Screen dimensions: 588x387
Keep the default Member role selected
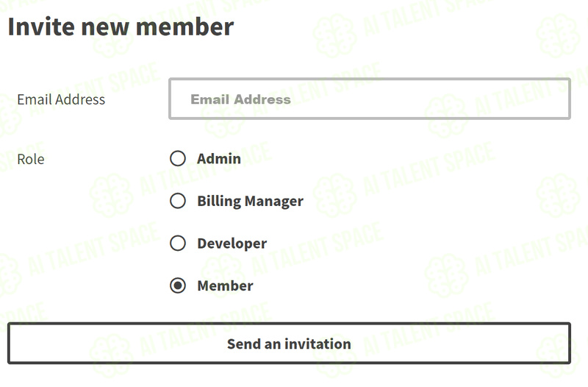coord(178,285)
